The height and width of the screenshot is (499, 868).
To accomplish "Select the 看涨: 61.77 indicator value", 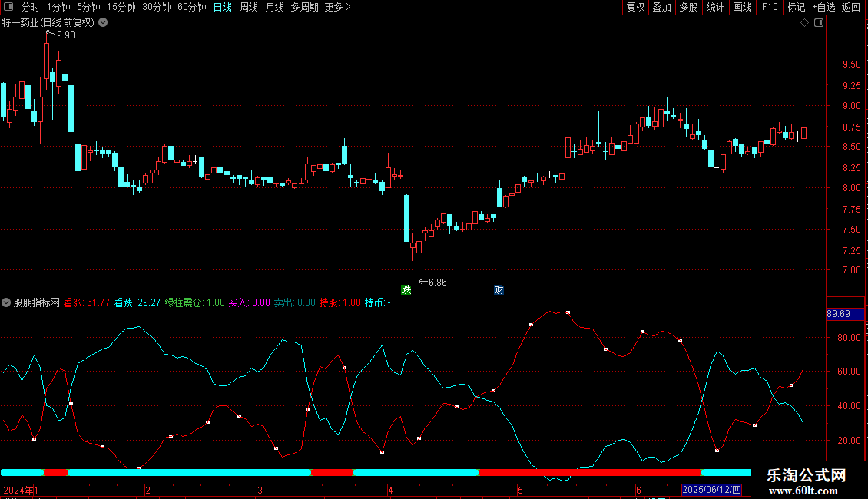I will pyautogui.click(x=87, y=302).
